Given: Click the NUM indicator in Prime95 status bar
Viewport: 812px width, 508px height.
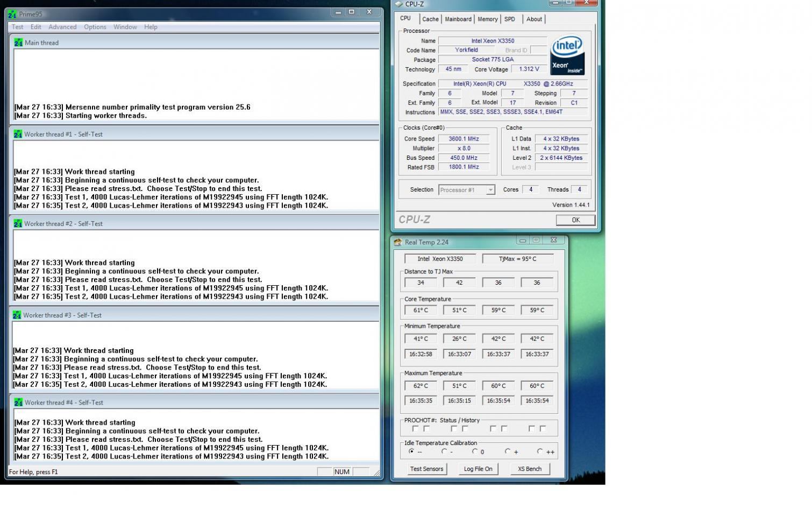Looking at the screenshot, I should click(342, 472).
